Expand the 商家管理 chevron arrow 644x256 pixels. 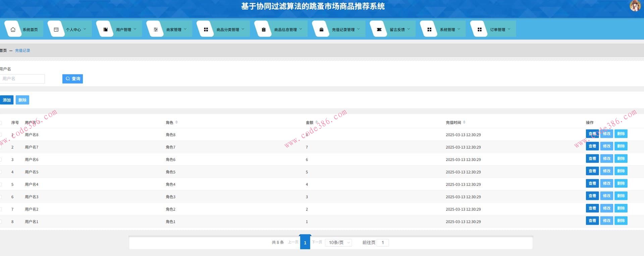(x=185, y=29)
